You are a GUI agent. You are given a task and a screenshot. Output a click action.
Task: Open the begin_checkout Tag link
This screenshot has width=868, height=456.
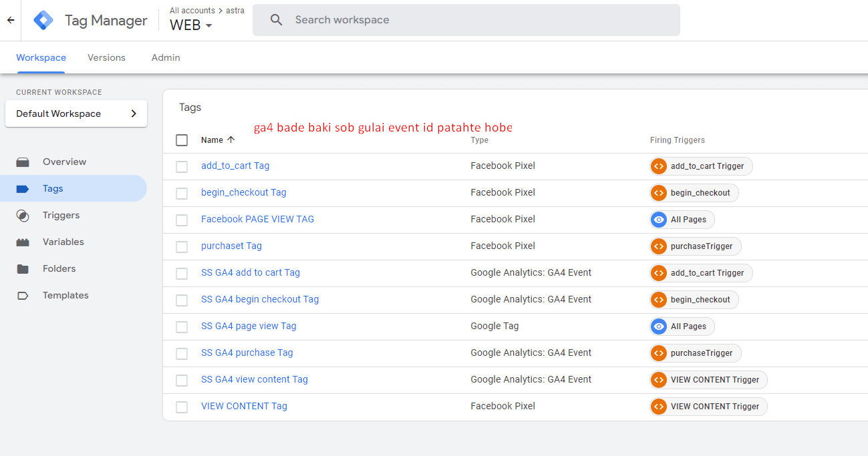point(243,192)
